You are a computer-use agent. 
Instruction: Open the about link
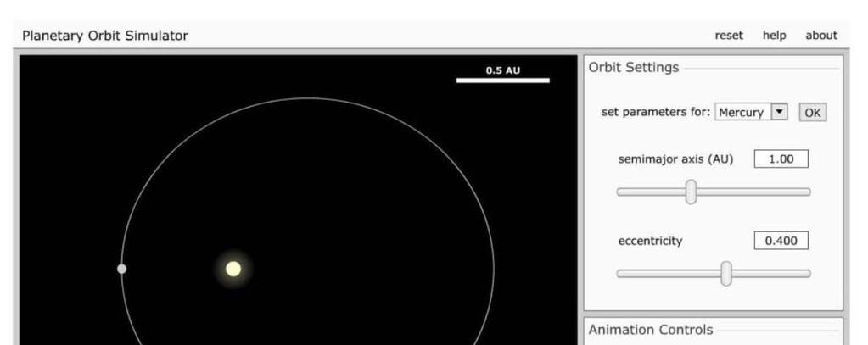[x=821, y=36]
